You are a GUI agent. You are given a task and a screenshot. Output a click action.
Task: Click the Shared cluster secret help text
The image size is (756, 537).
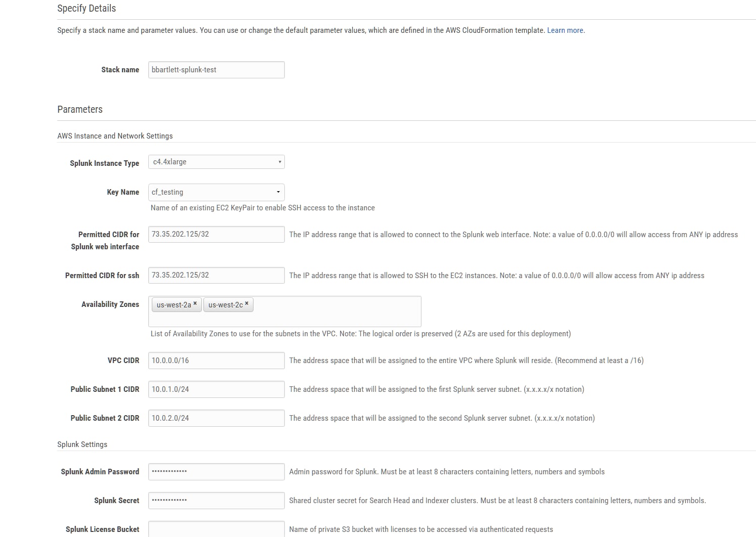point(497,501)
